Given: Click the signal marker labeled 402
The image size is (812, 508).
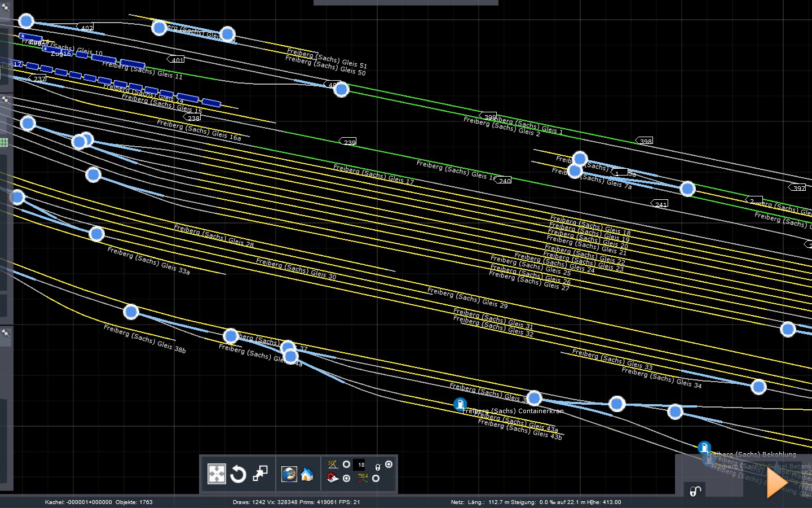Looking at the screenshot, I should point(85,28).
